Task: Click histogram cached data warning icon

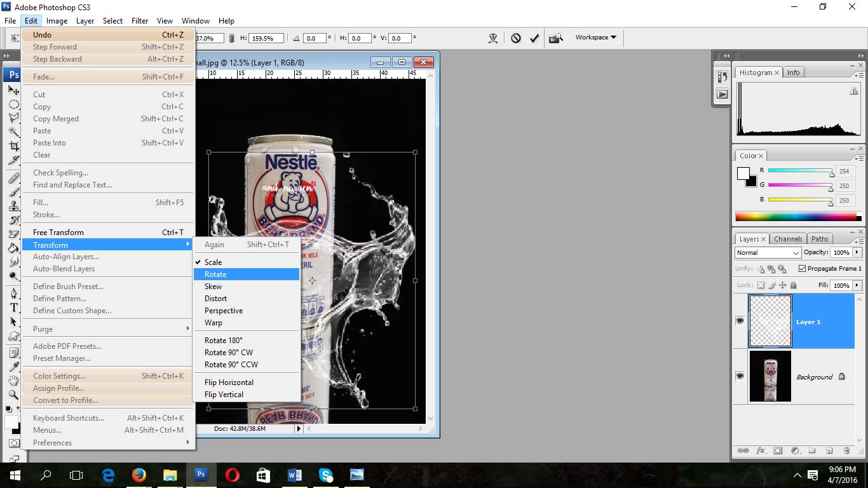Action: (854, 91)
